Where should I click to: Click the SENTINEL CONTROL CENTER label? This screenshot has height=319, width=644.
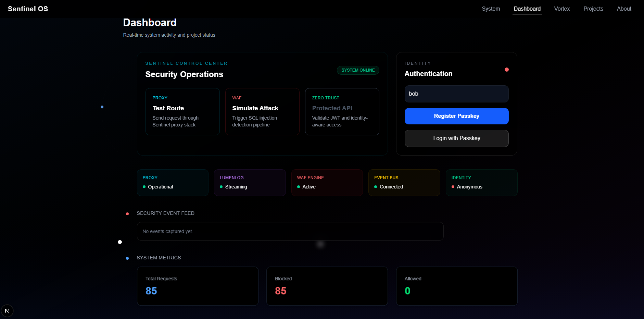(186, 63)
